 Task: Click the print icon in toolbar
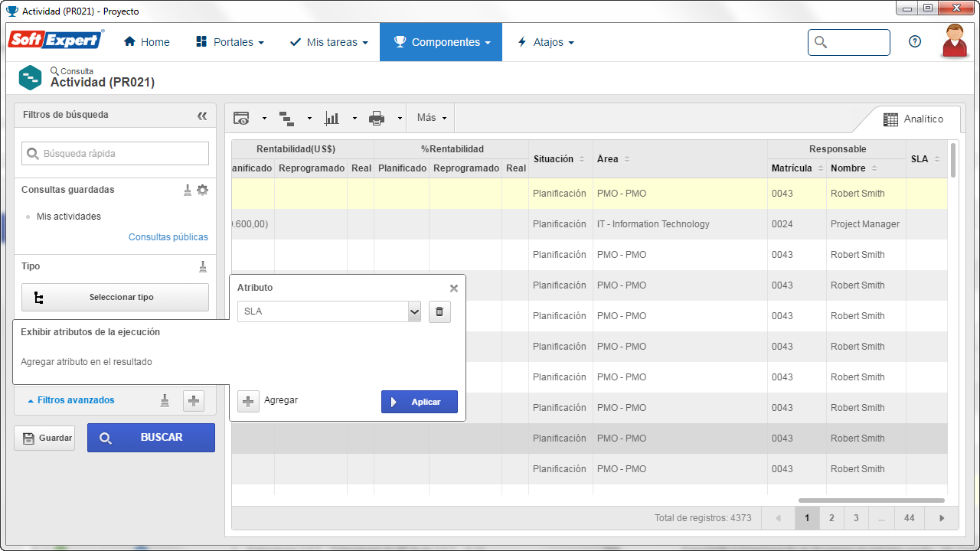point(377,118)
